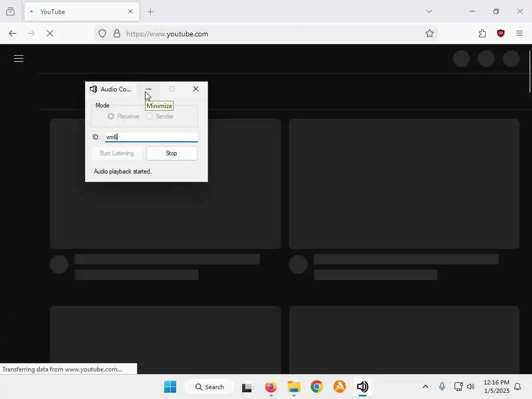Click the Stop button
Viewport: 532px width, 399px height.
point(171,153)
